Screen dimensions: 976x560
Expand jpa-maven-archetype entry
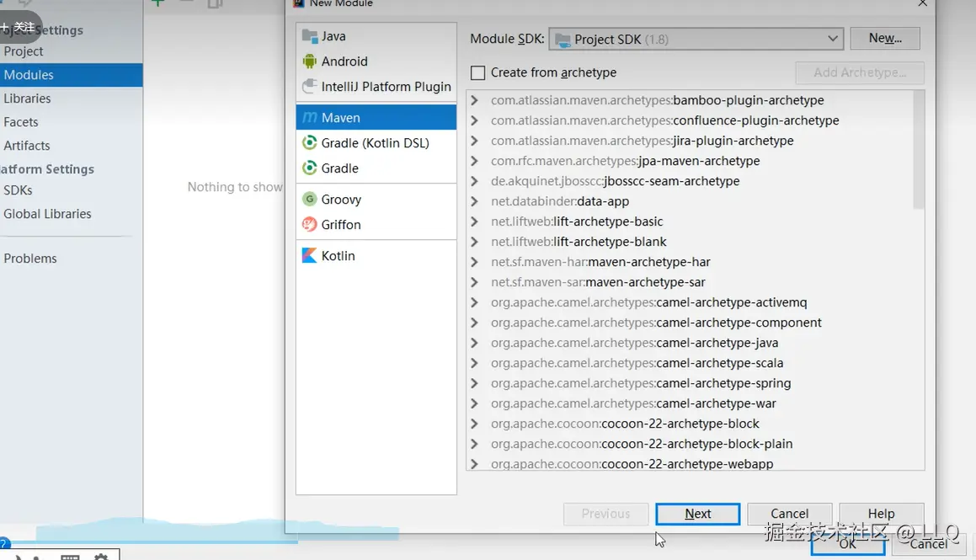pos(474,161)
